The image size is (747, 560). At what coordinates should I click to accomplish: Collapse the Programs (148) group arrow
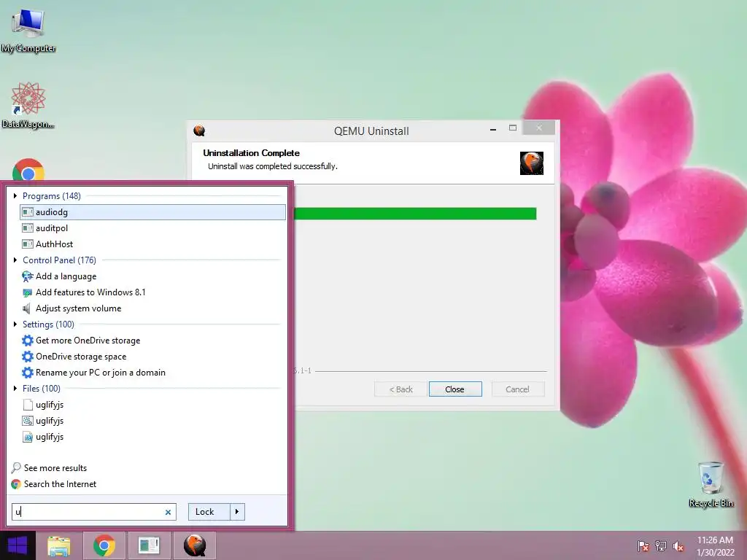(x=15, y=195)
